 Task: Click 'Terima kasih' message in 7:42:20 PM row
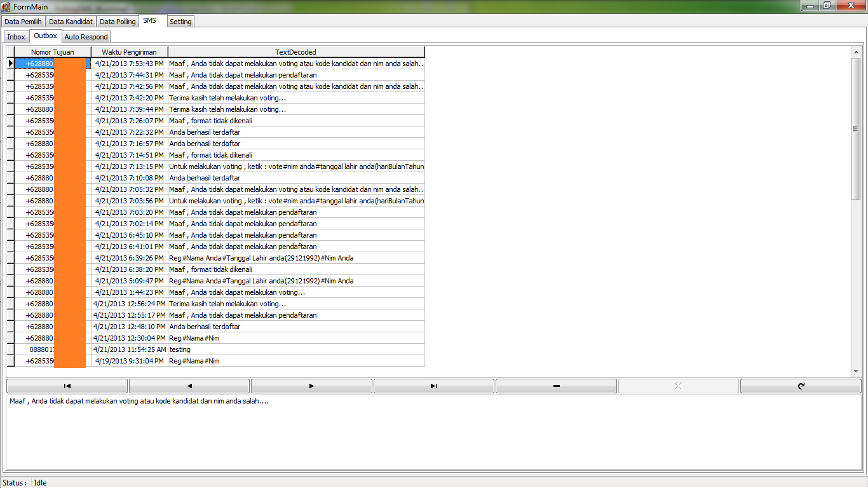[x=296, y=98]
